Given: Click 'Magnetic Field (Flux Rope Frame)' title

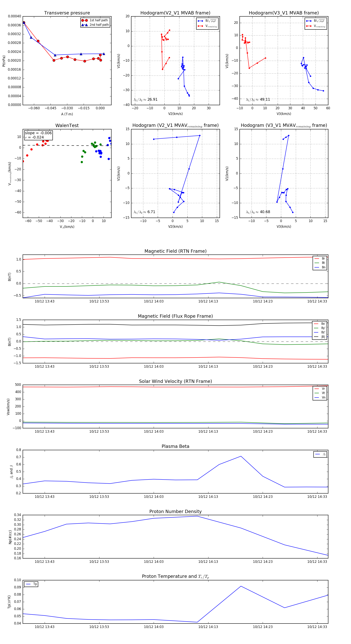Looking at the screenshot, I should click(x=175, y=316).
